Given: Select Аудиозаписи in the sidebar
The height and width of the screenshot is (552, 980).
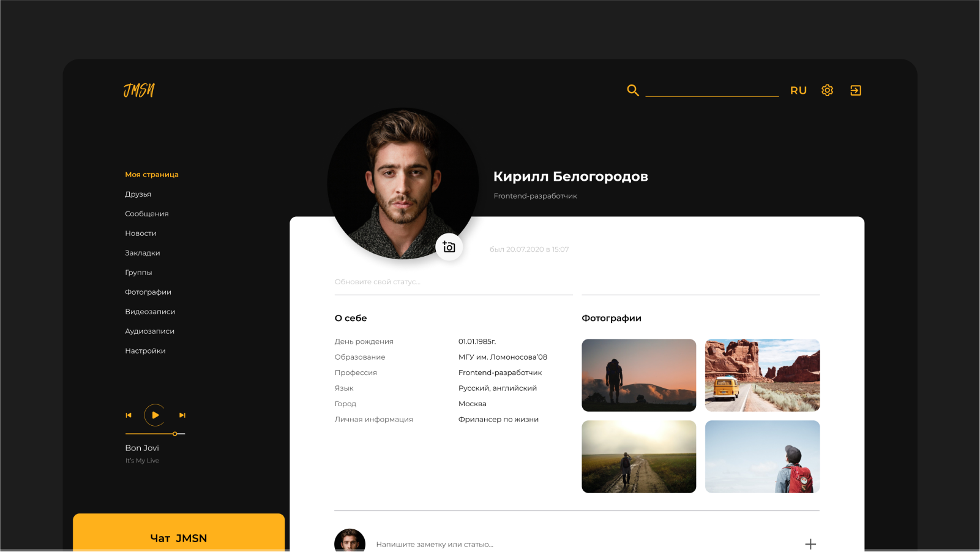Looking at the screenshot, I should 149,331.
